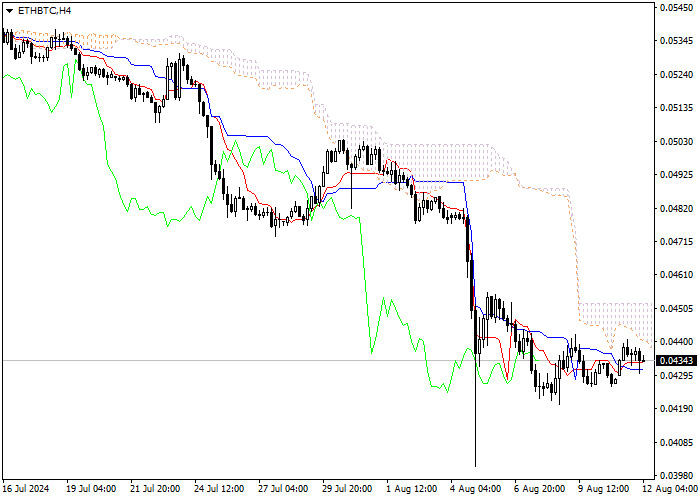Select time axis label 9 Aug 12:00
This screenshot has width=700, height=500.
click(x=604, y=489)
